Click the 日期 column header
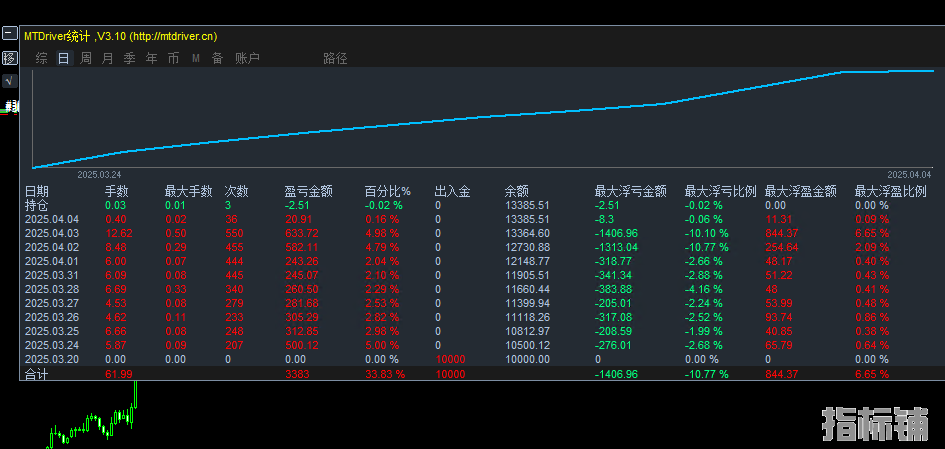 coord(36,192)
